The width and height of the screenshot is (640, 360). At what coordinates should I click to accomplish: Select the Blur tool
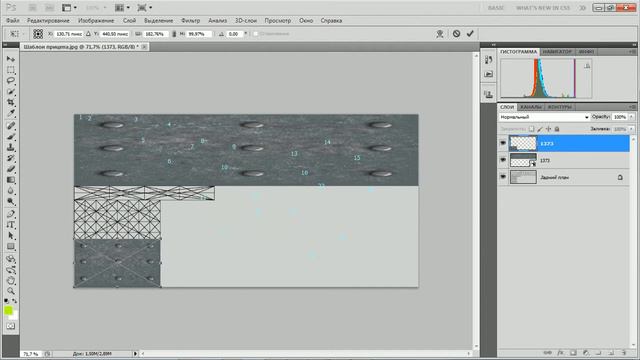pyautogui.click(x=11, y=191)
